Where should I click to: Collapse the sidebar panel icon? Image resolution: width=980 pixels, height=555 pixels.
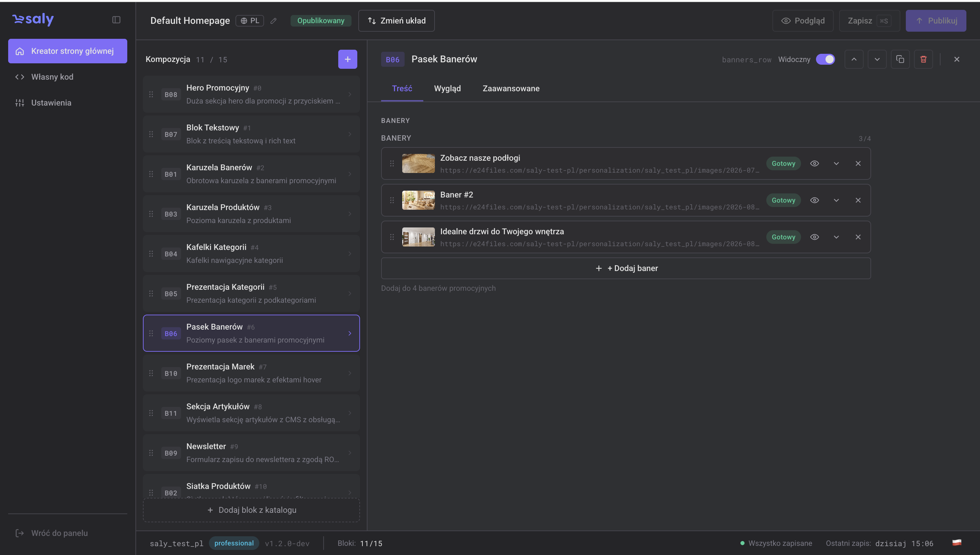tap(116, 20)
